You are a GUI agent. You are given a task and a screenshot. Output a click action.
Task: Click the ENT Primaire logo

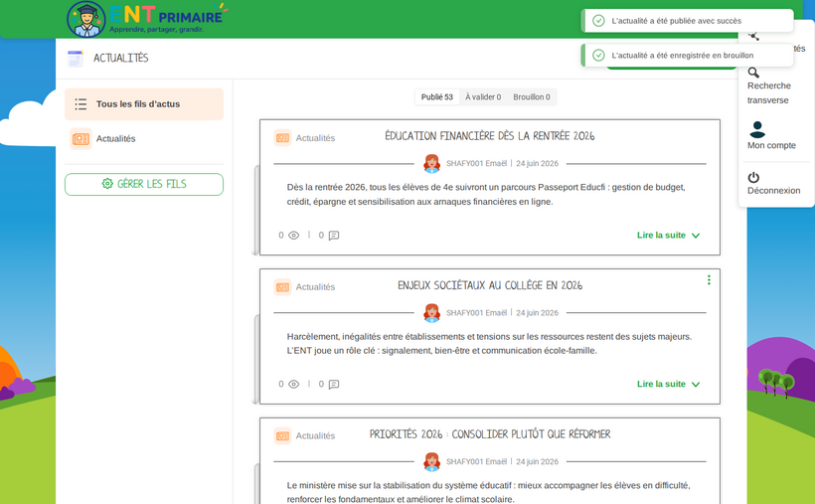coord(147,19)
